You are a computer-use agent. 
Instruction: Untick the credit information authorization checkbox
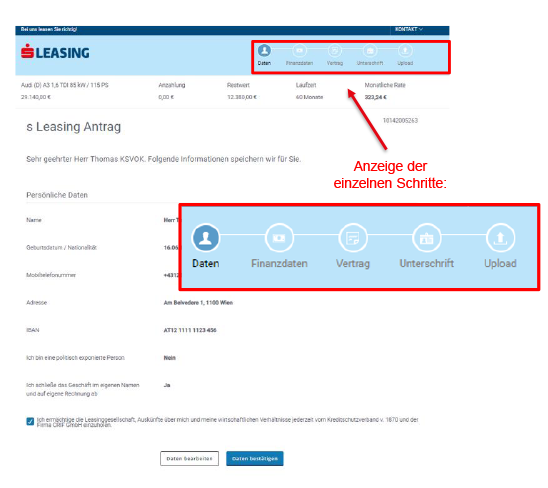30,421
